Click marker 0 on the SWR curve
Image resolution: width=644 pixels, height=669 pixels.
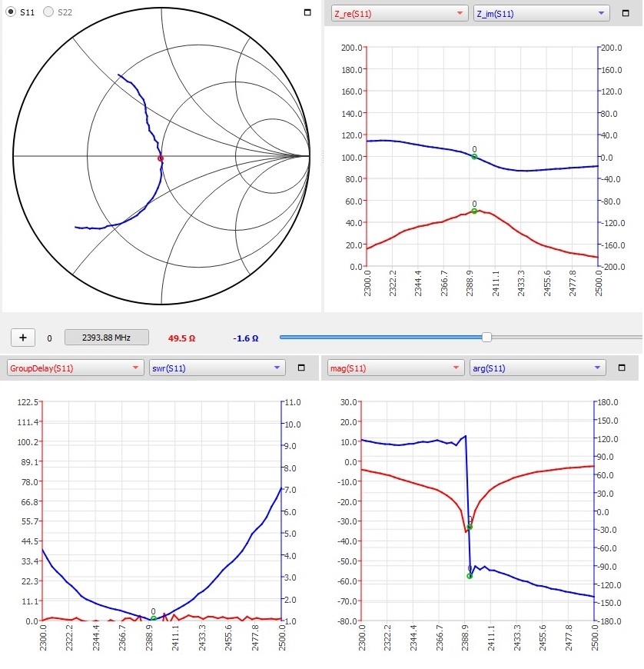(x=153, y=618)
